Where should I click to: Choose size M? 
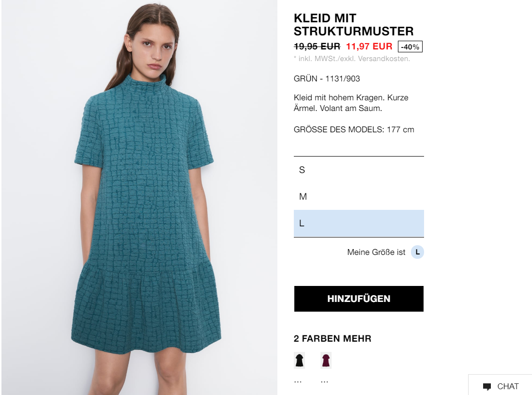[359, 197]
